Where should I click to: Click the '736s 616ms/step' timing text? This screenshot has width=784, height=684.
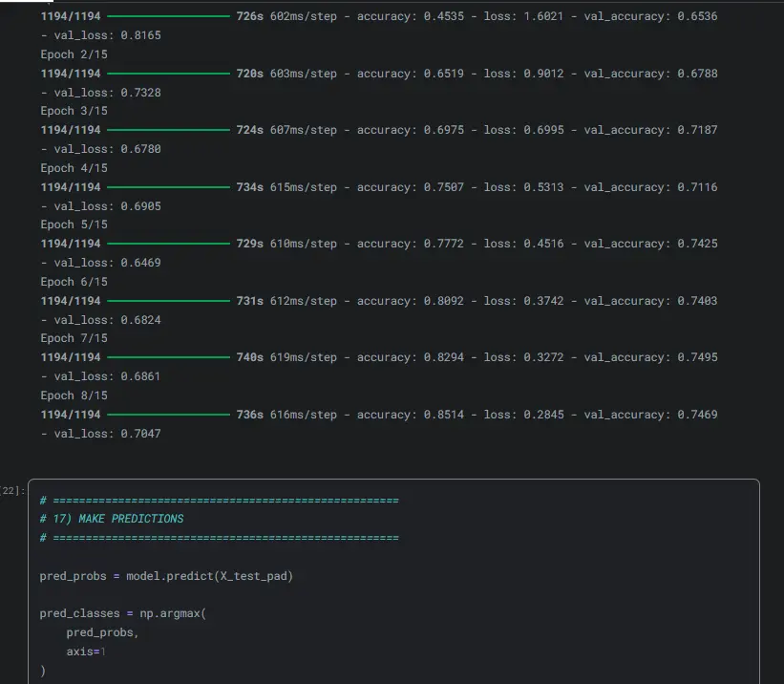point(286,415)
